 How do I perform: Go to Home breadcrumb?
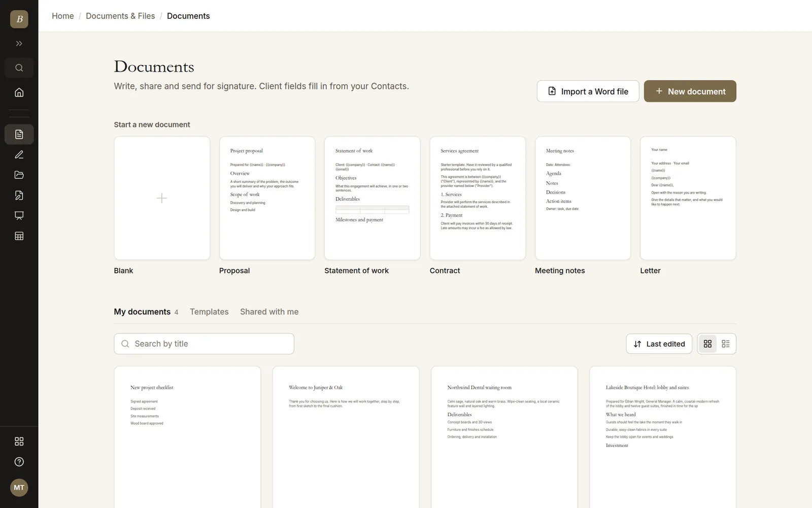(x=63, y=16)
